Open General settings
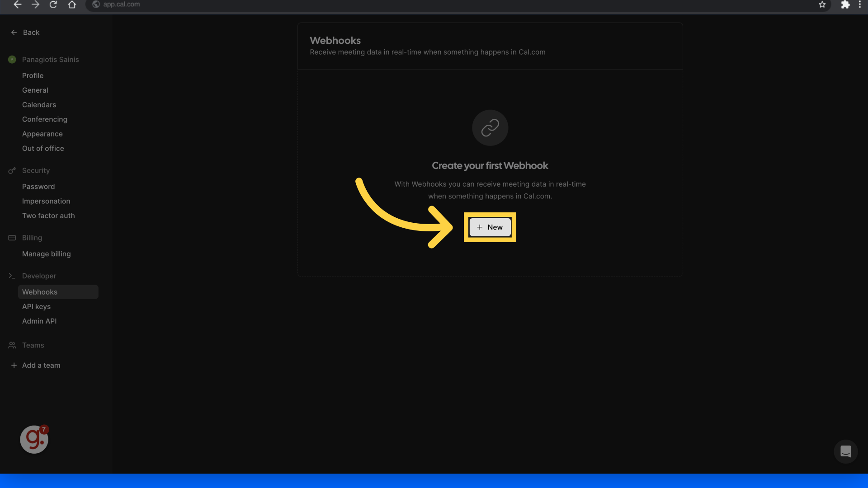The image size is (868, 488). pos(35,90)
